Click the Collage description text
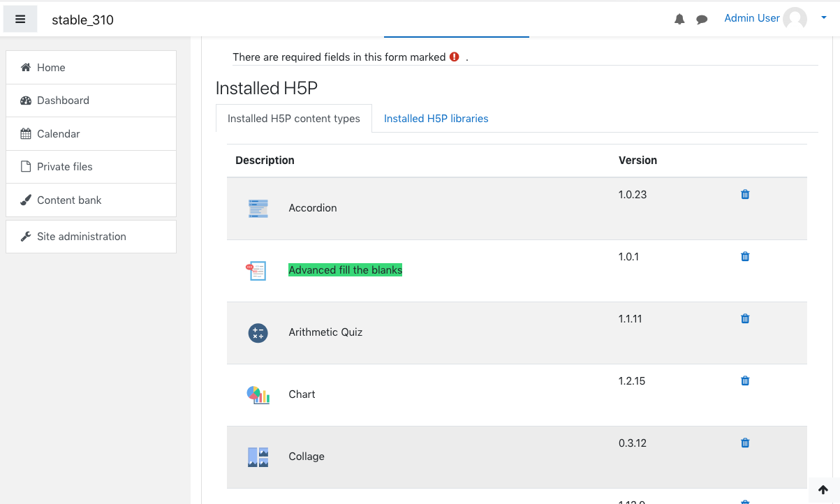The height and width of the screenshot is (504, 840). pyautogui.click(x=307, y=457)
